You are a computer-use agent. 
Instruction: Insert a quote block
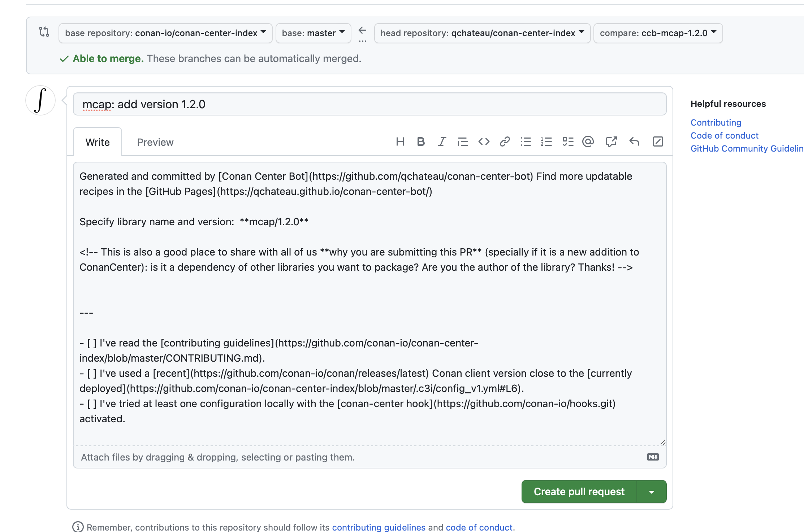[x=462, y=141]
